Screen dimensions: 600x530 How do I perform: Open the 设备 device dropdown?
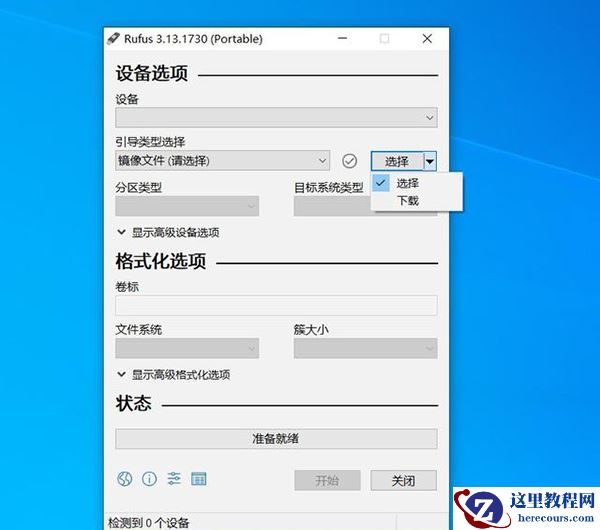tap(276, 117)
